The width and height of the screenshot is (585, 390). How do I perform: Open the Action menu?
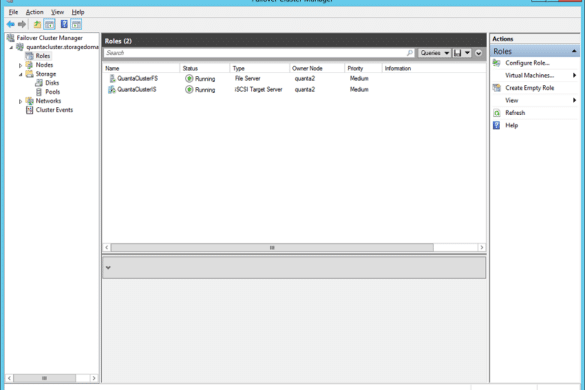pyautogui.click(x=34, y=12)
